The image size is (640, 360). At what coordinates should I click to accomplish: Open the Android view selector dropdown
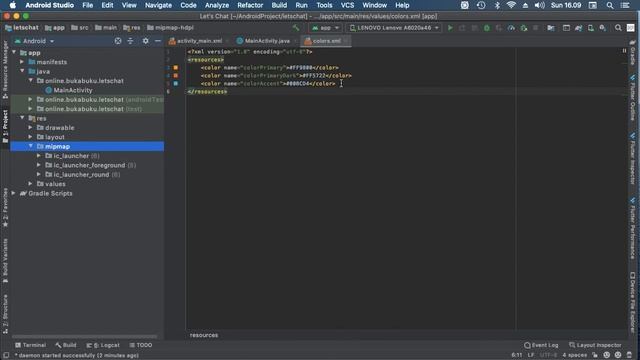pyautogui.click(x=34, y=41)
